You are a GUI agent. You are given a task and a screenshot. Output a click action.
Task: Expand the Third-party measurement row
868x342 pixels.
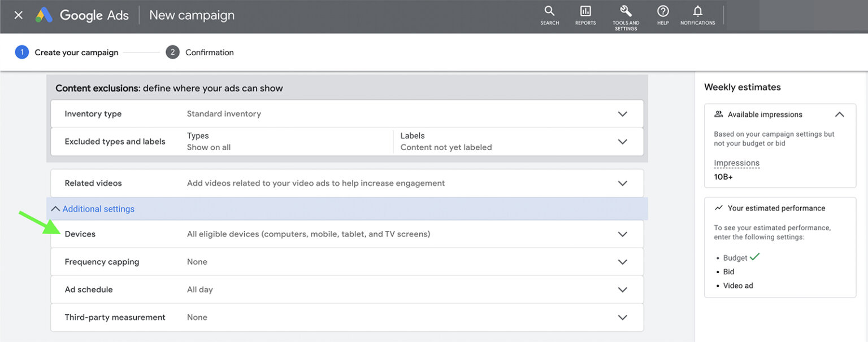pos(622,317)
